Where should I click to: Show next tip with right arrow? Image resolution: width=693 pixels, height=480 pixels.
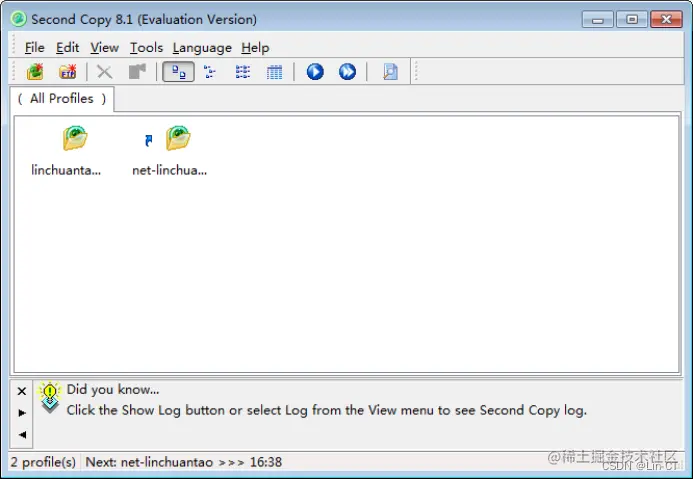pyautogui.click(x=22, y=413)
